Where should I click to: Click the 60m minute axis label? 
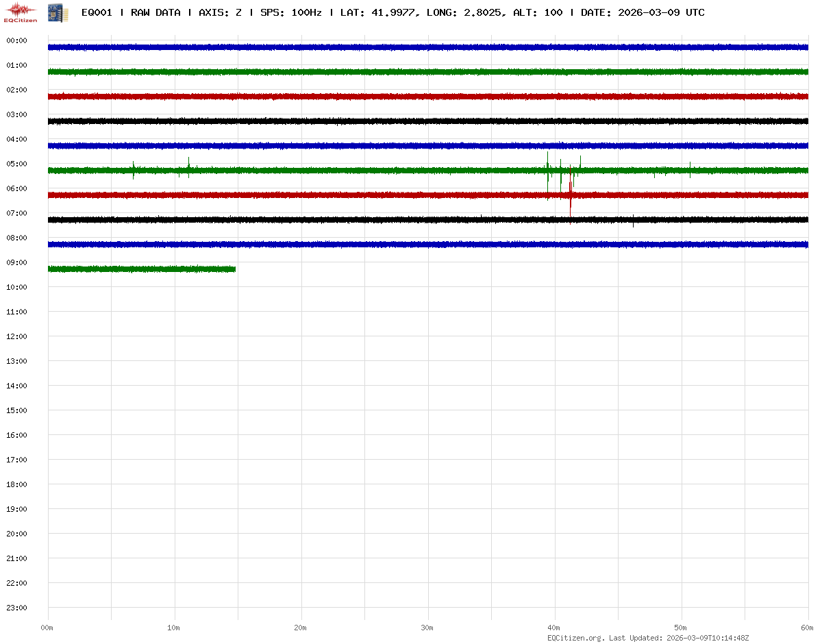pyautogui.click(x=808, y=628)
